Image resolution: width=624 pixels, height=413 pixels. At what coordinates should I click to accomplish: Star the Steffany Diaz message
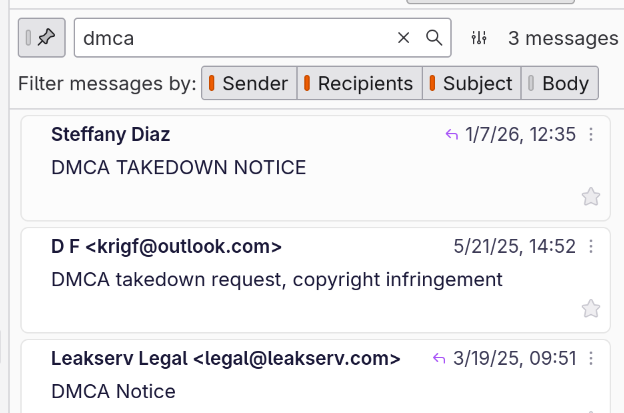pyautogui.click(x=591, y=197)
